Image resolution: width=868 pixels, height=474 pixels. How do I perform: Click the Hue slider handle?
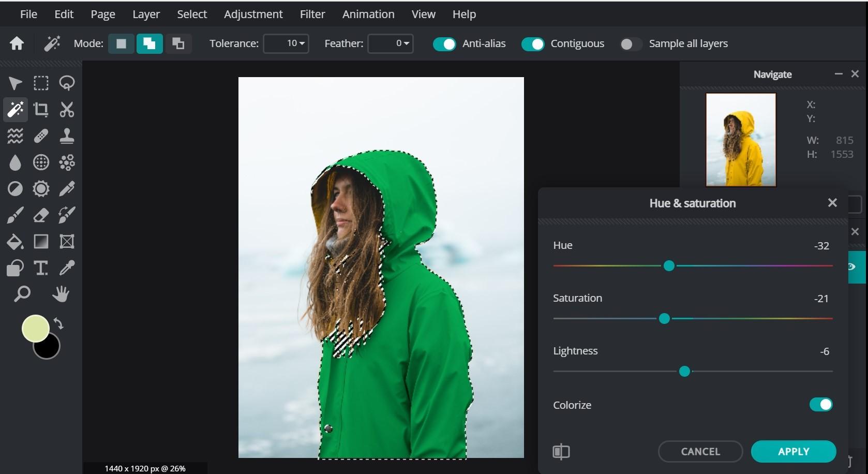tap(669, 266)
